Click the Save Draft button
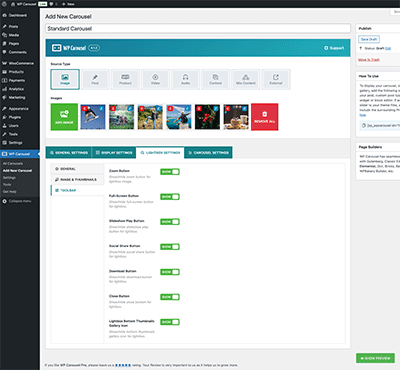Image resolution: width=400 pixels, height=370 pixels. pos(369,39)
